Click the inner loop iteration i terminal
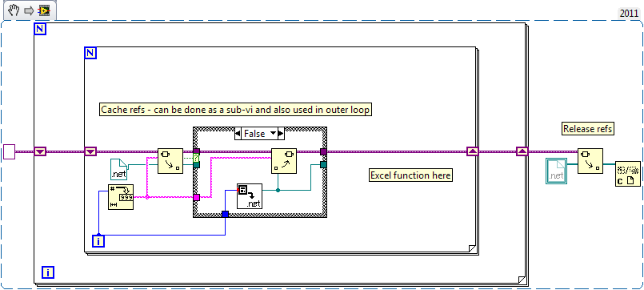The image size is (644, 290). coord(98,241)
